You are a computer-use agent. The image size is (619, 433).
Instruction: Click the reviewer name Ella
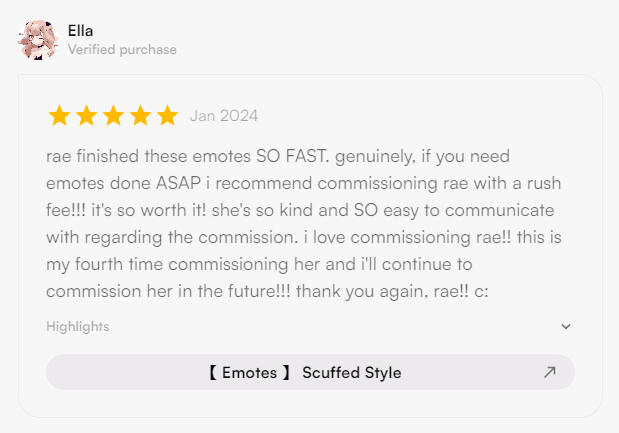pyautogui.click(x=81, y=30)
